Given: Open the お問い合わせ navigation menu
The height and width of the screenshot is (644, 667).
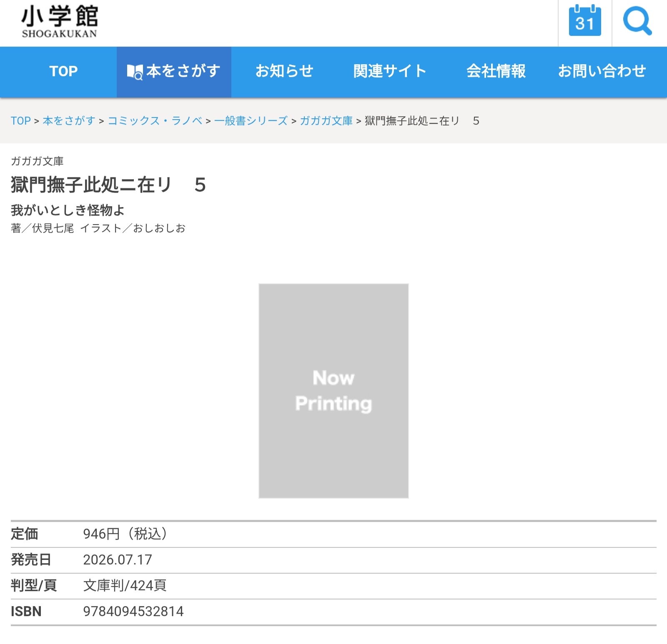Looking at the screenshot, I should [602, 71].
